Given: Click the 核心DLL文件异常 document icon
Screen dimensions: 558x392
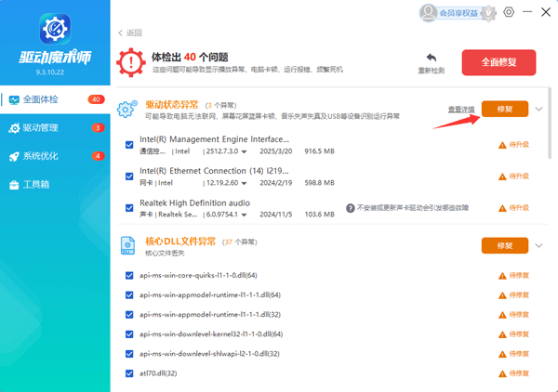Looking at the screenshot, I should (127, 245).
